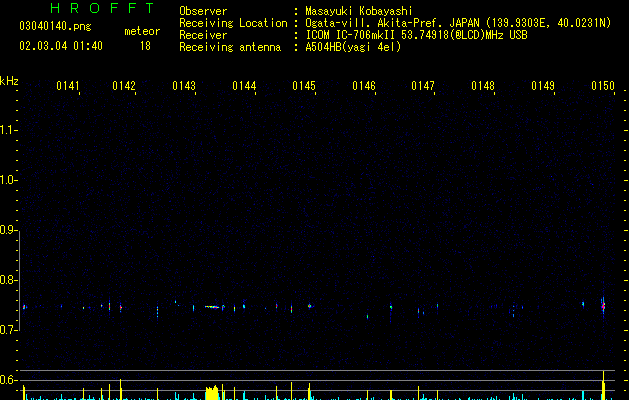Click the long meteor echo streak after 0143
Screen dimensions: 629x400
pos(212,307)
